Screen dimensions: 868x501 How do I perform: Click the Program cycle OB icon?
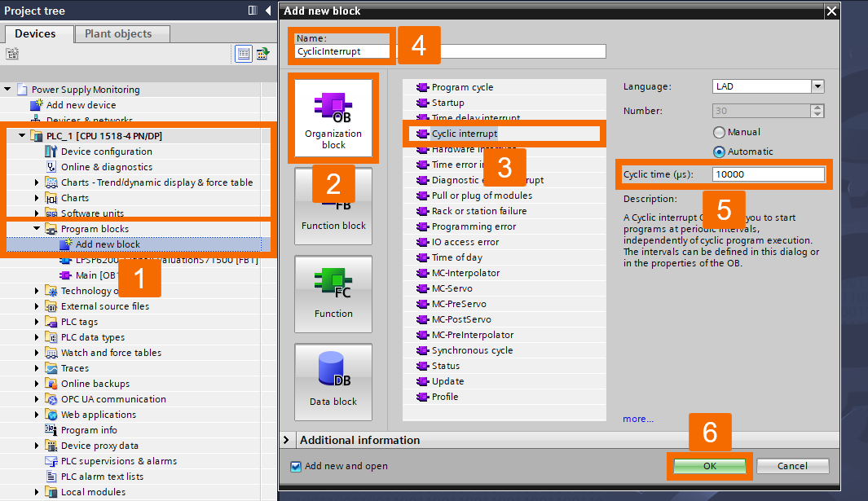tap(422, 87)
